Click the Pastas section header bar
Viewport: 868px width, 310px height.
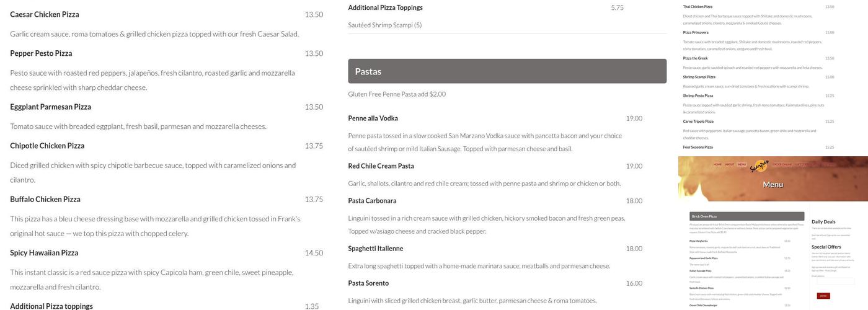click(x=507, y=71)
